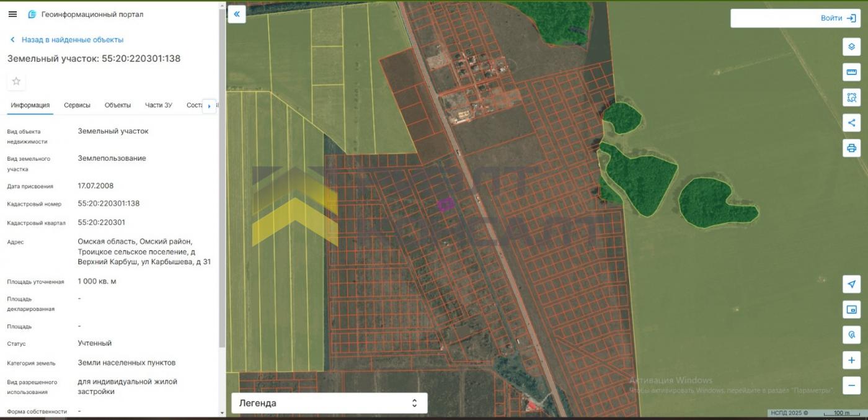Click the Геоинформационный портал logo icon
868x420 pixels.
tap(32, 14)
